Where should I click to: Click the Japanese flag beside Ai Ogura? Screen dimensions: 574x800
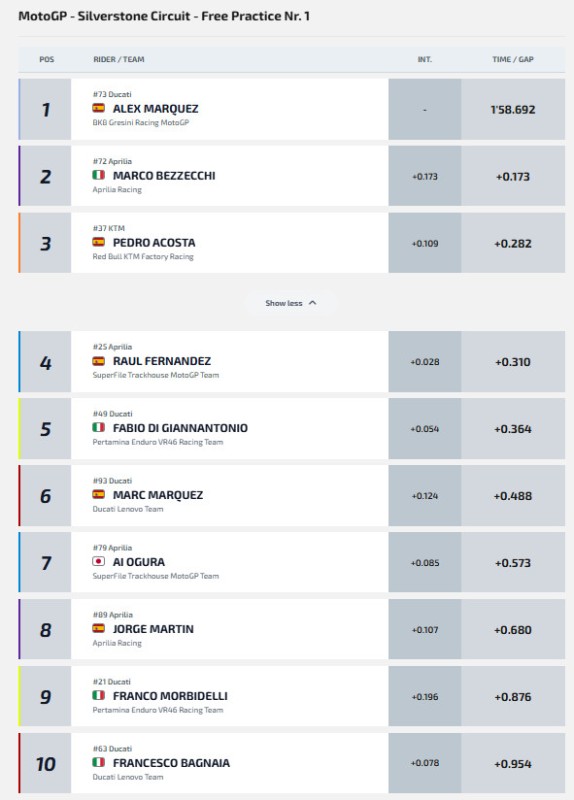click(x=98, y=561)
